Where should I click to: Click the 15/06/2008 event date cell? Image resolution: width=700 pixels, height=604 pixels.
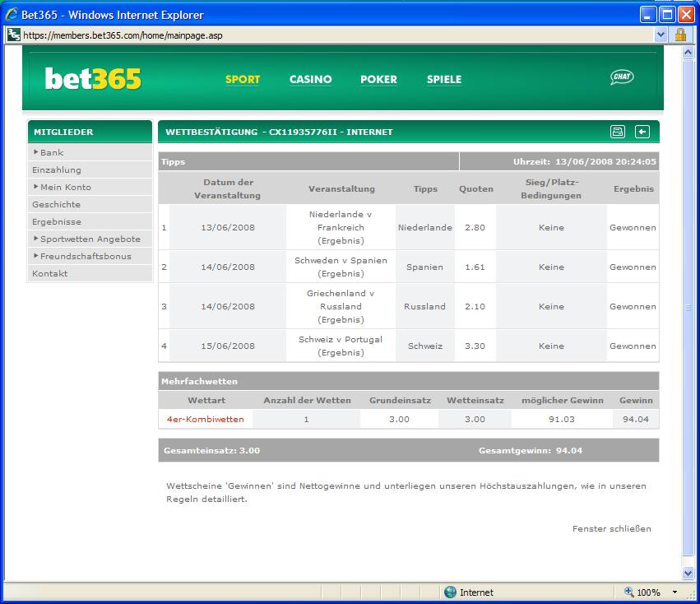pos(228,346)
